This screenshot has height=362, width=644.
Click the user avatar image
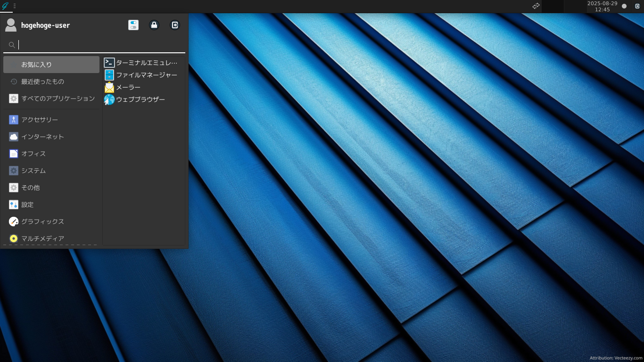[x=10, y=25]
